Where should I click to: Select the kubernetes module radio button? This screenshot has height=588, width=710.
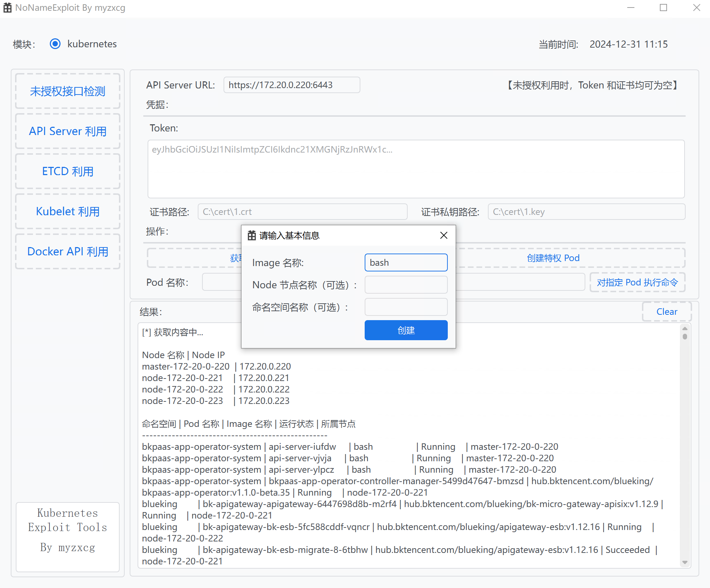55,44
